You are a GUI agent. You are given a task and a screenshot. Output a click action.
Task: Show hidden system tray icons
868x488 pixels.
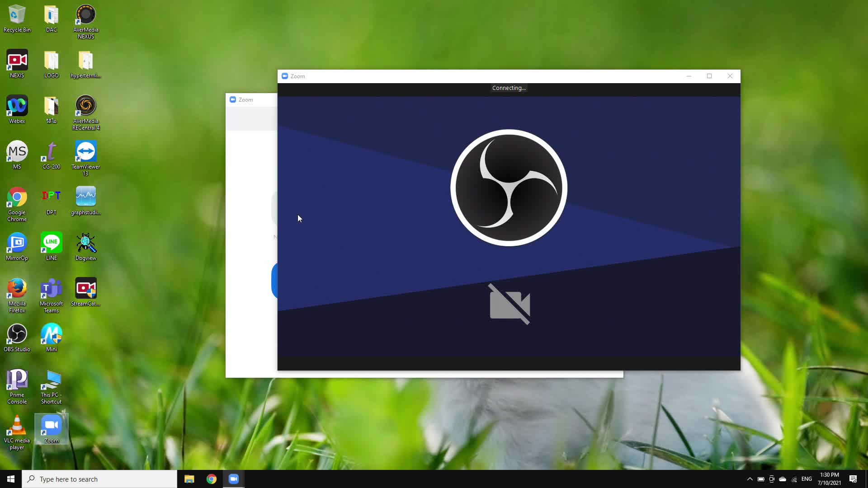pyautogui.click(x=750, y=479)
